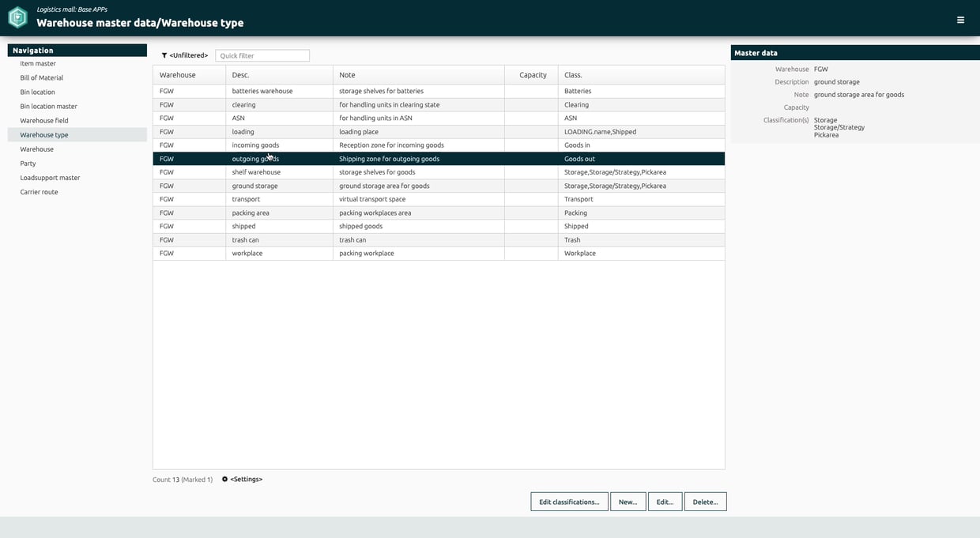
Task: Click the Pickarea classification in Master data
Action: (x=827, y=134)
